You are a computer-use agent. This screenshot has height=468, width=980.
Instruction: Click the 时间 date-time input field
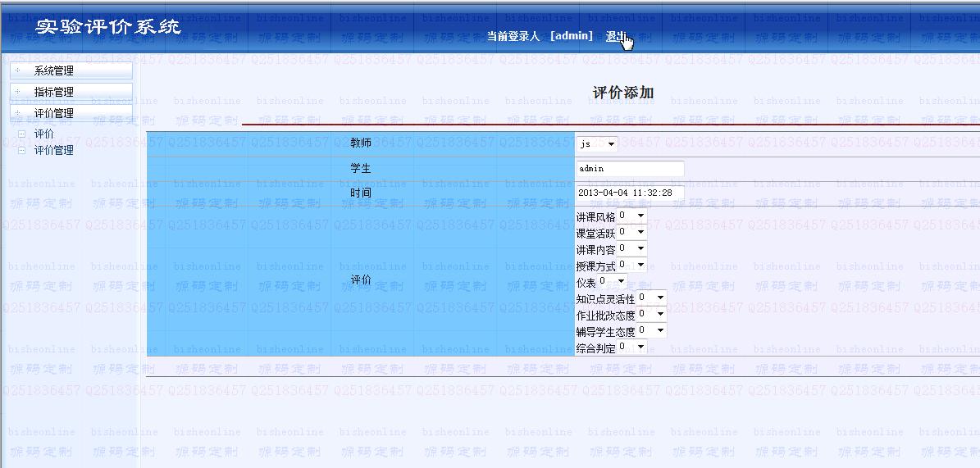630,193
